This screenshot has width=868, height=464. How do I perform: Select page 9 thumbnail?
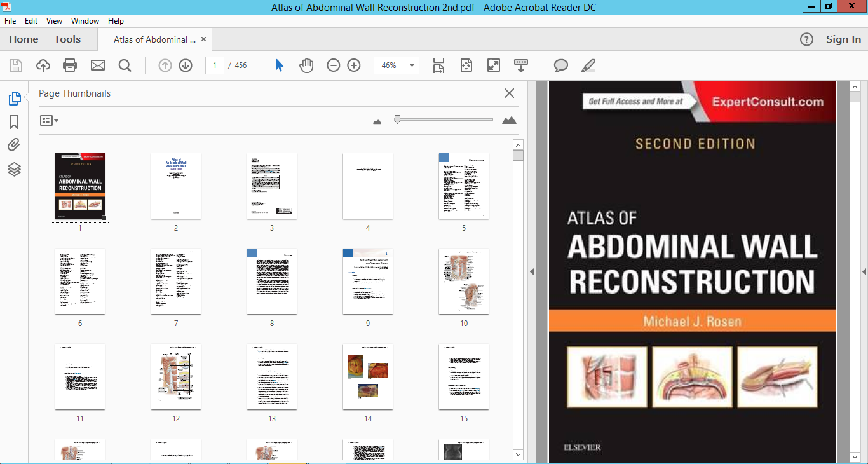pyautogui.click(x=368, y=281)
